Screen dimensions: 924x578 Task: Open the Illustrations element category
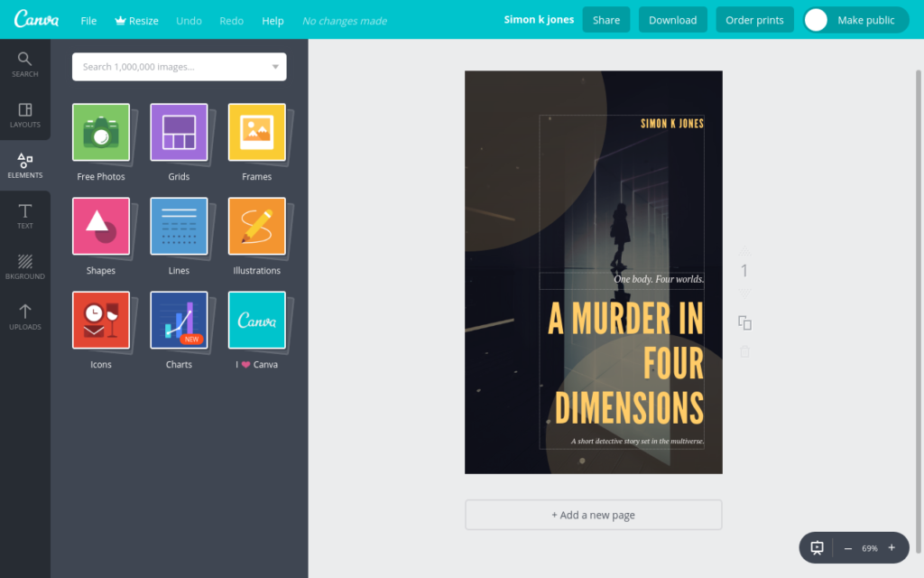(x=257, y=227)
